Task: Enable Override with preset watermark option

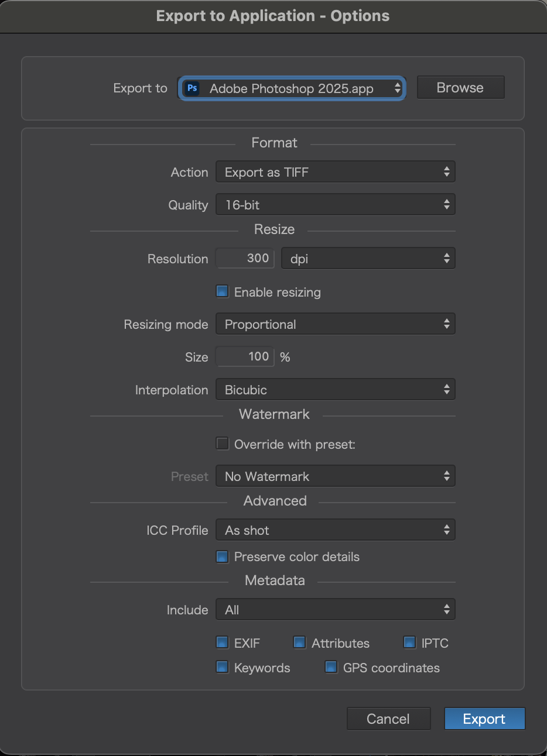Action: pos(222,443)
